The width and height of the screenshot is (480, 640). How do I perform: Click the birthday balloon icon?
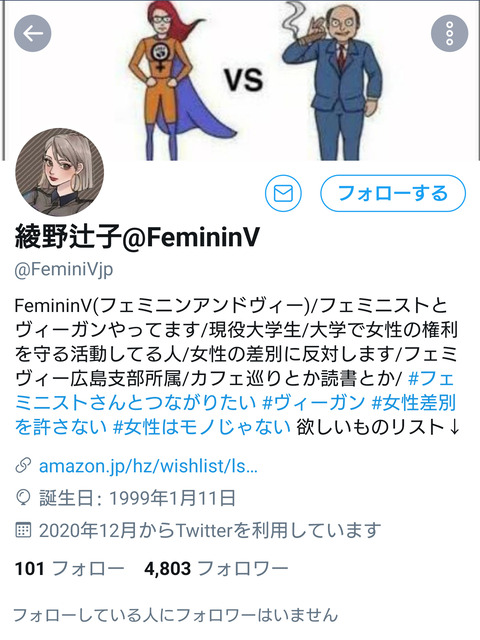pyautogui.click(x=23, y=498)
